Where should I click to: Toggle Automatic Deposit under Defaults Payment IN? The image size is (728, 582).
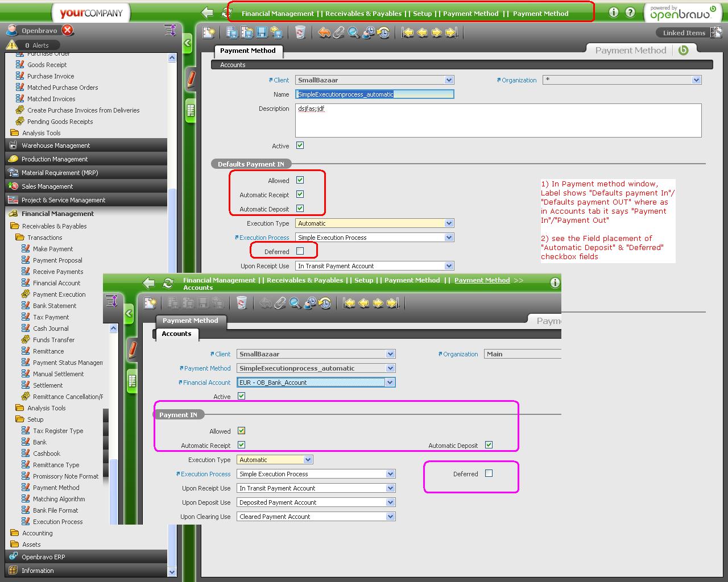pos(300,209)
